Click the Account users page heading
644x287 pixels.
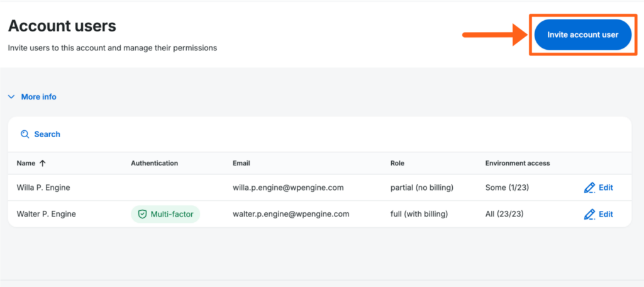(62, 26)
